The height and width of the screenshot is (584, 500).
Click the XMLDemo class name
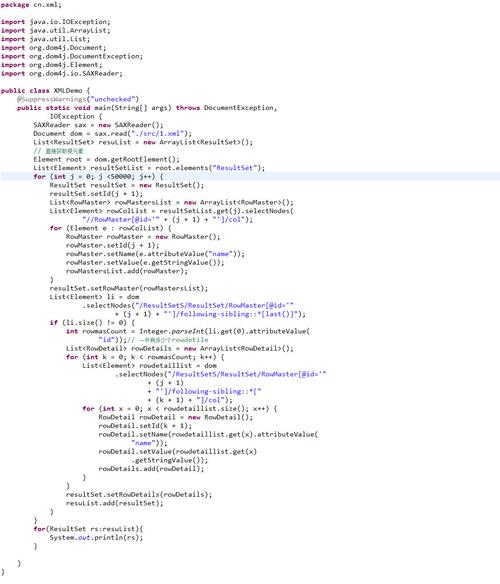click(x=68, y=91)
